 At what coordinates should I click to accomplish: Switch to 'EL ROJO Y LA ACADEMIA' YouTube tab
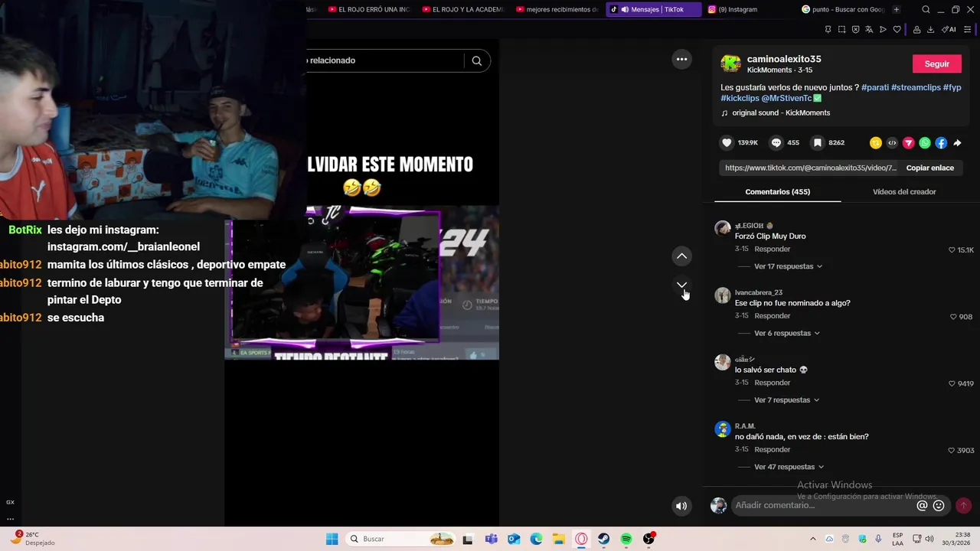tap(463, 9)
